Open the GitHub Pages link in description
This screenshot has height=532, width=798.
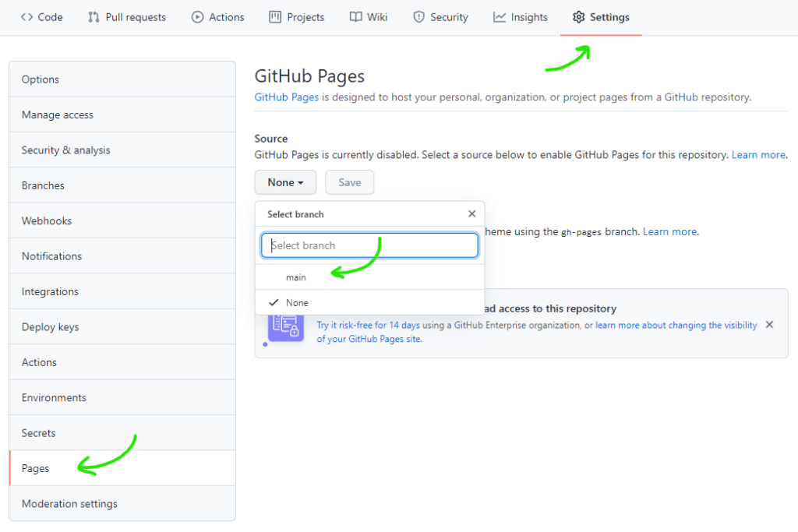click(287, 97)
